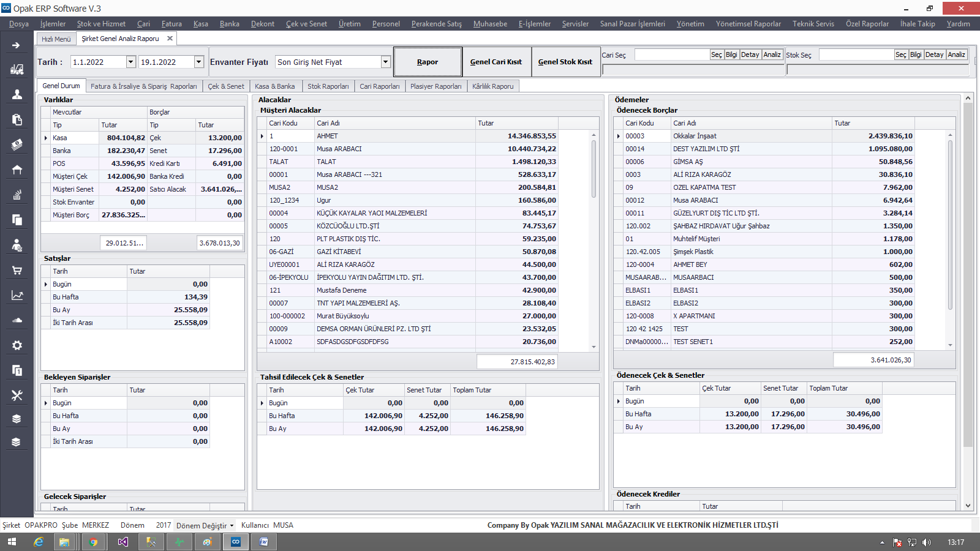
Task: Click the warehouse house icon in sidebar
Action: (x=17, y=170)
